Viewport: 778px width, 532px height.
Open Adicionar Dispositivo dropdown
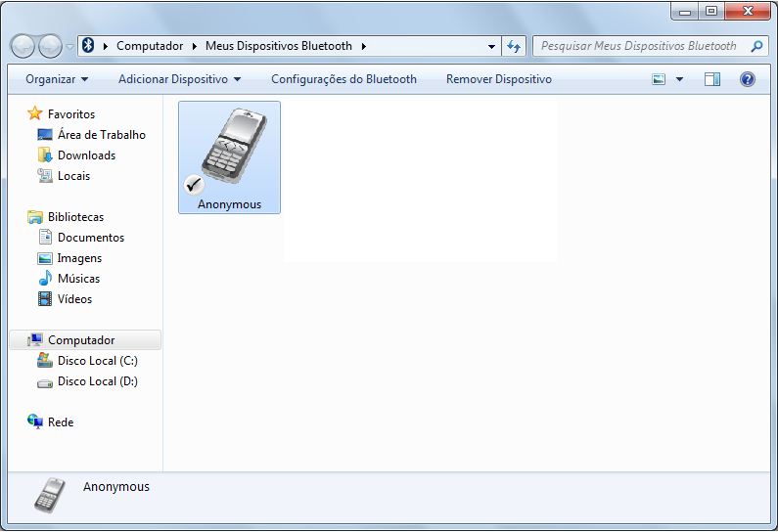[179, 79]
